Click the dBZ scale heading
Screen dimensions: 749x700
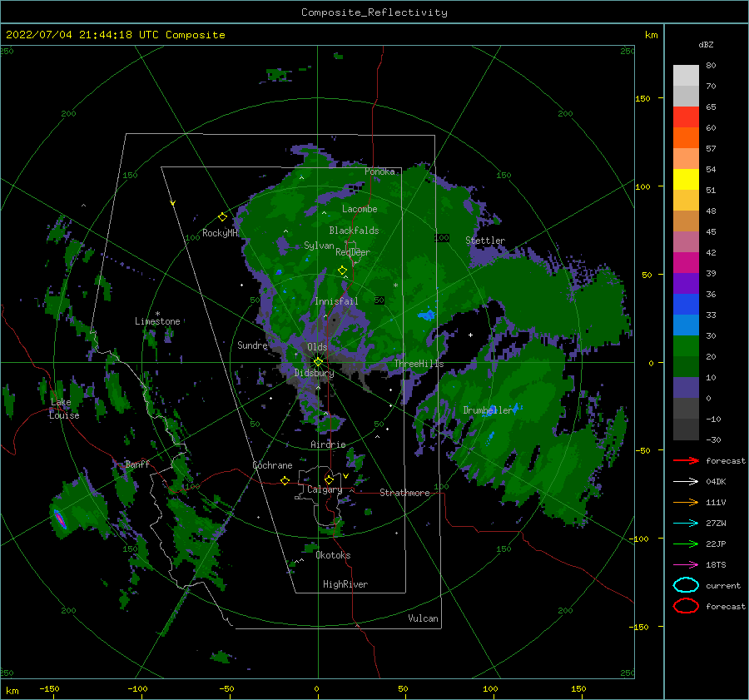(x=706, y=44)
